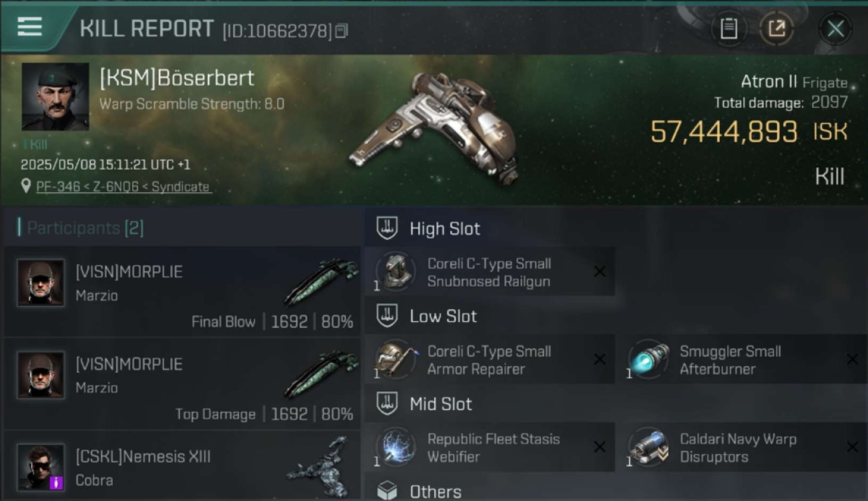
Task: Open the MORPLIE Final Blow participant entry
Action: (182, 291)
